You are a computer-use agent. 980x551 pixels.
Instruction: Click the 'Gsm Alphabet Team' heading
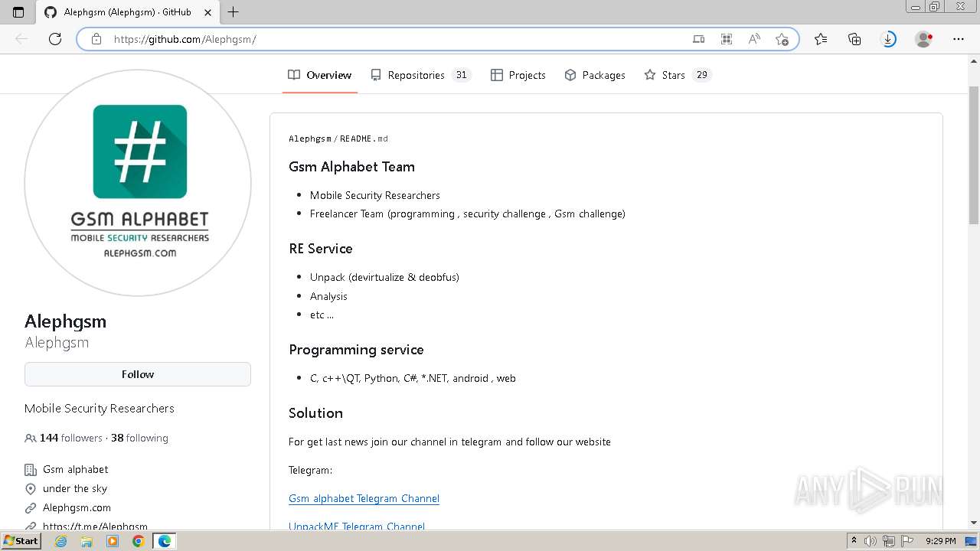coord(351,167)
